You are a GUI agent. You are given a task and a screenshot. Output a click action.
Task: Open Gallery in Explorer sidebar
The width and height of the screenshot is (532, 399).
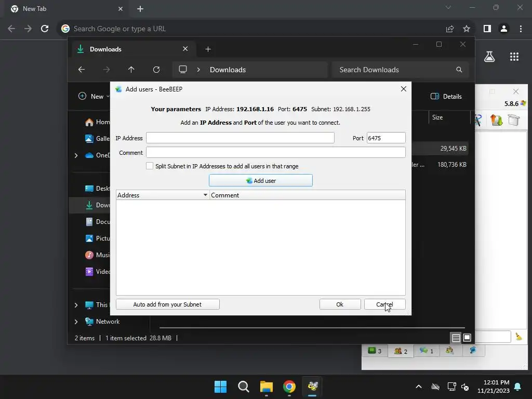coord(97,138)
